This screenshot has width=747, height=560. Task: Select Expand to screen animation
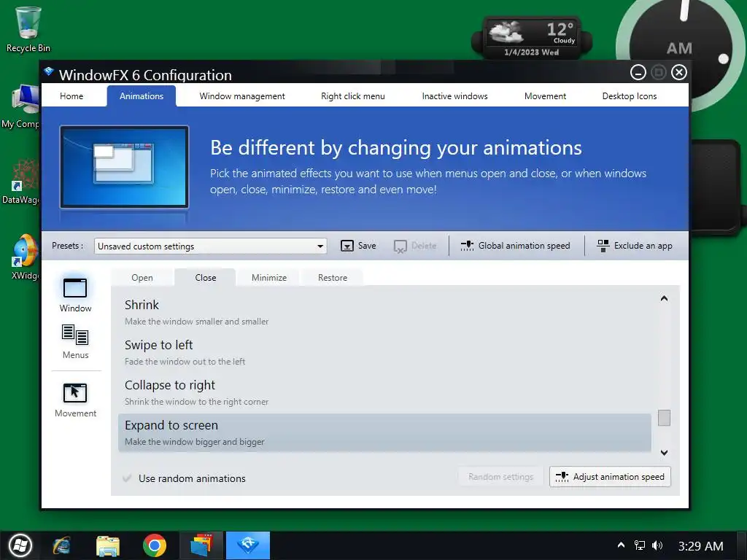click(384, 432)
